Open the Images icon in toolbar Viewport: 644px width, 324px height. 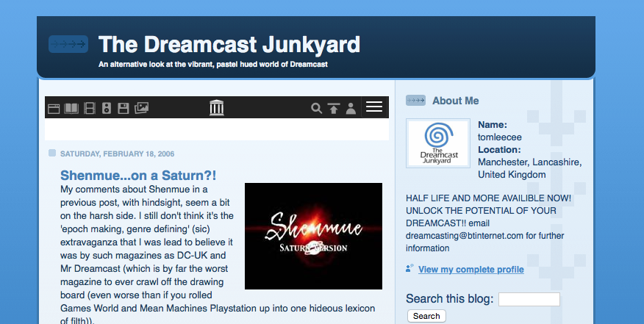pos(141,108)
